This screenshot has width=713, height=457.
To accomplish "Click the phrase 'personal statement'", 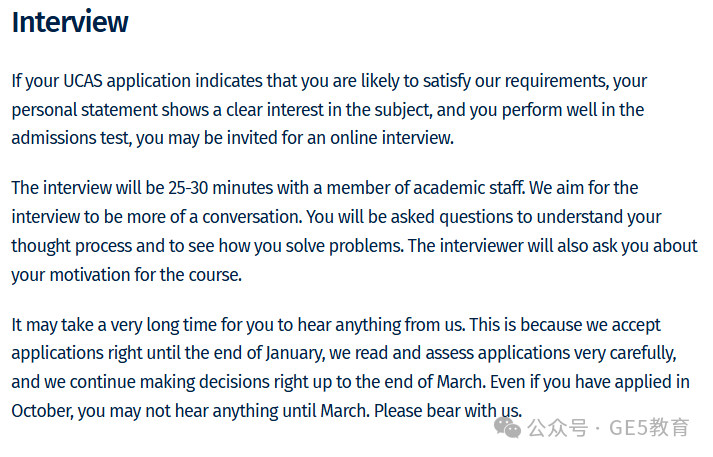I will click(x=84, y=110).
